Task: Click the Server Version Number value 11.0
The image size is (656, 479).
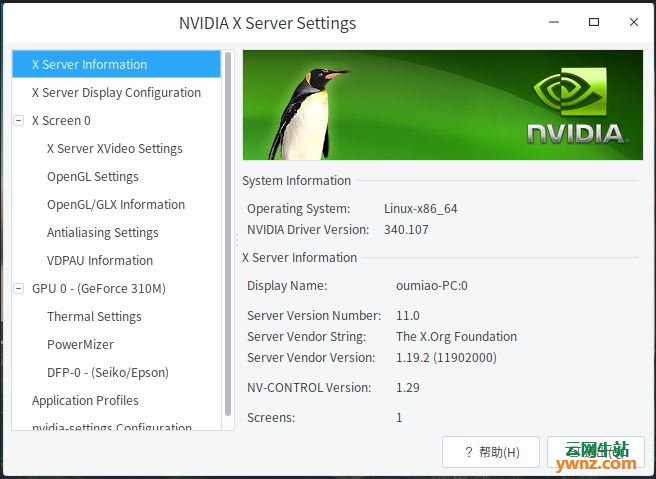Action: coord(407,315)
